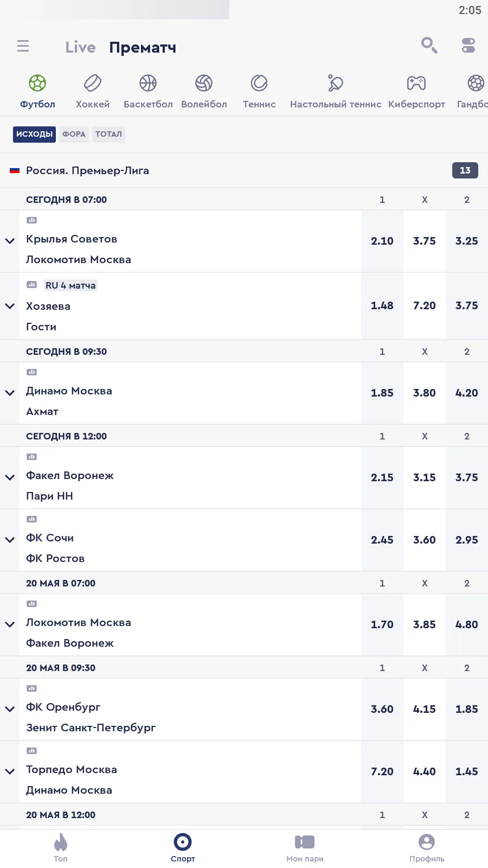The height and width of the screenshot is (868, 488).
Task: Expand the ФК Сочи vs ФК Ростов match
Action: point(10,540)
